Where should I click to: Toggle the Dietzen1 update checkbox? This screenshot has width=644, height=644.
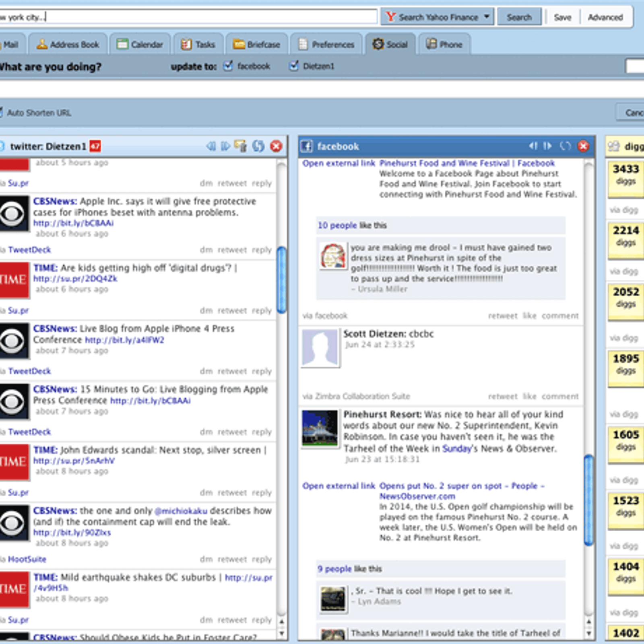(294, 66)
